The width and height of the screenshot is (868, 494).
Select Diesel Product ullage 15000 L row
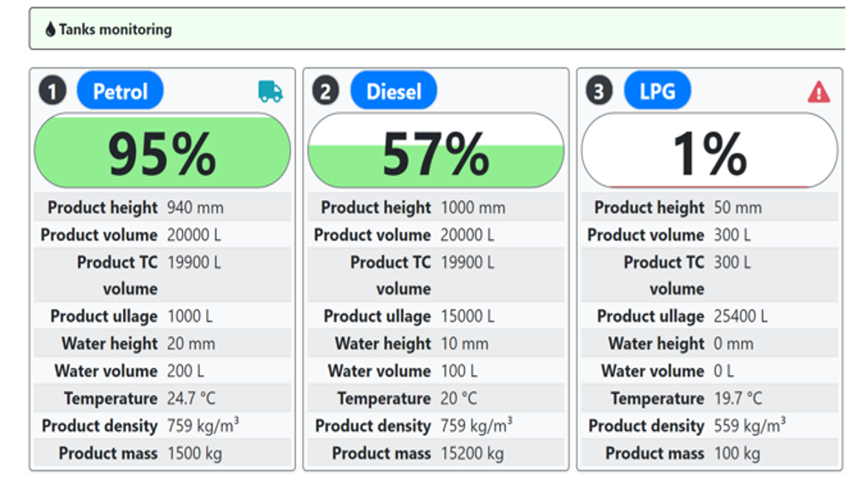(435, 316)
